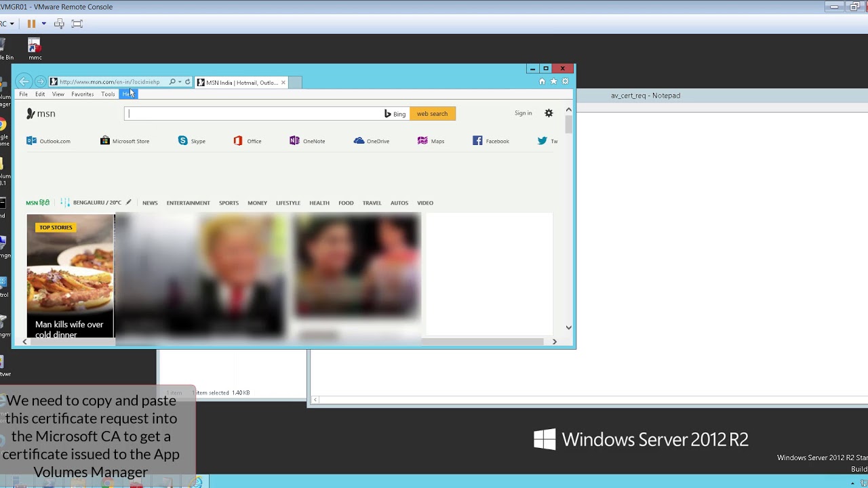Viewport: 868px width, 488px height.
Task: Open the MONEY section
Action: tap(257, 203)
